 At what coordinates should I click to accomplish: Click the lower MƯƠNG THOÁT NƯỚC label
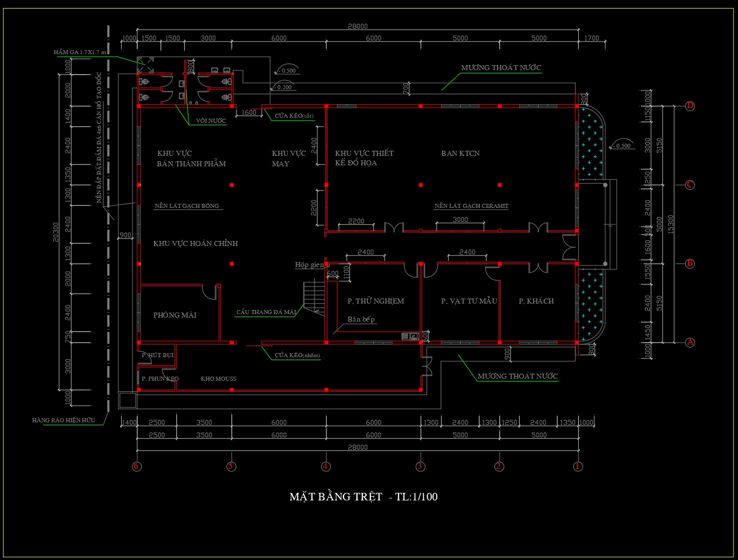pyautogui.click(x=517, y=376)
